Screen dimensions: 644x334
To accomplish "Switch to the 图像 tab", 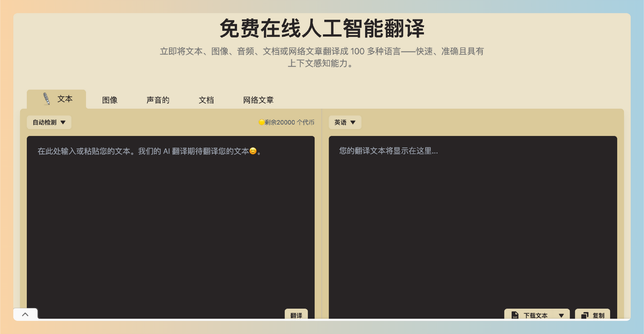I will (x=110, y=100).
